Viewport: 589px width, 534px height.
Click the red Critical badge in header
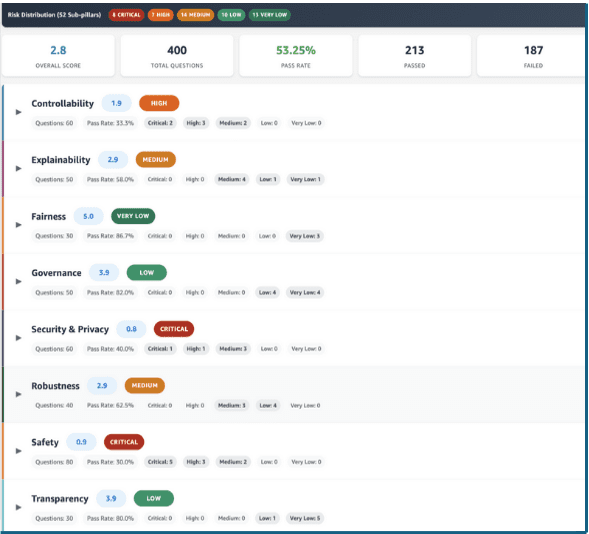[x=126, y=15]
